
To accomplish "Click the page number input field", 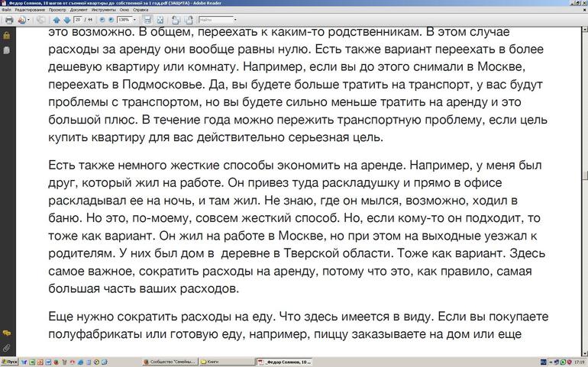I will point(78,20).
